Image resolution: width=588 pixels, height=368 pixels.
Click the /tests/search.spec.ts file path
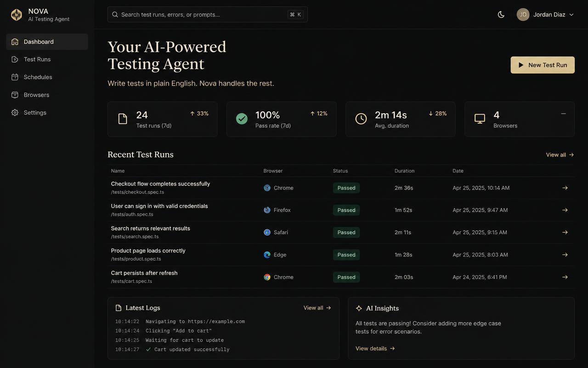tap(135, 237)
